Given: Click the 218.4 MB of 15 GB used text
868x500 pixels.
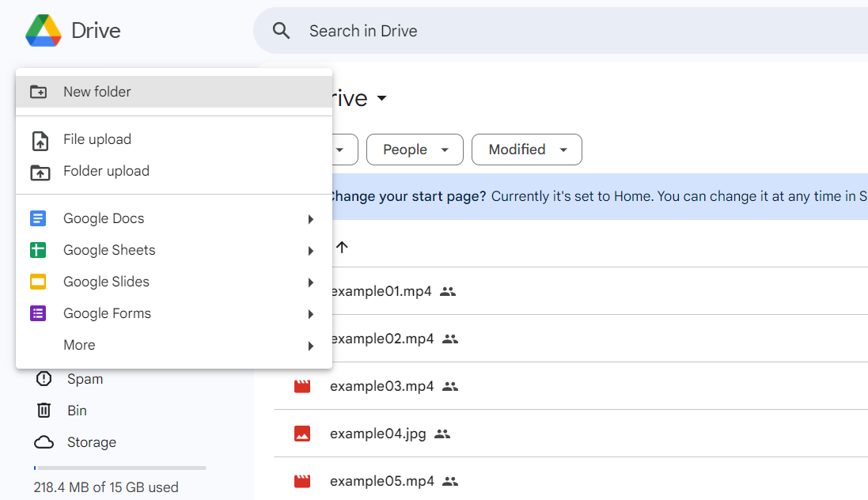Looking at the screenshot, I should 106,487.
